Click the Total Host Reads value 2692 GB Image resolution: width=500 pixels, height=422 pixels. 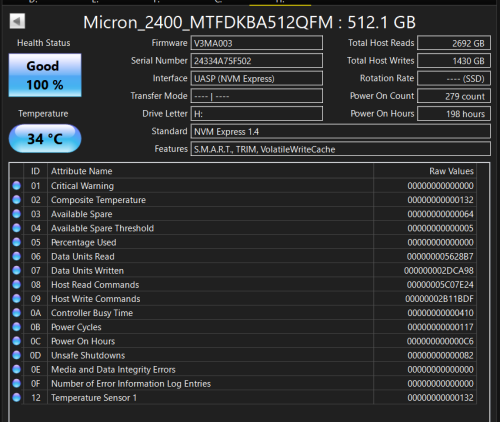[x=454, y=43]
